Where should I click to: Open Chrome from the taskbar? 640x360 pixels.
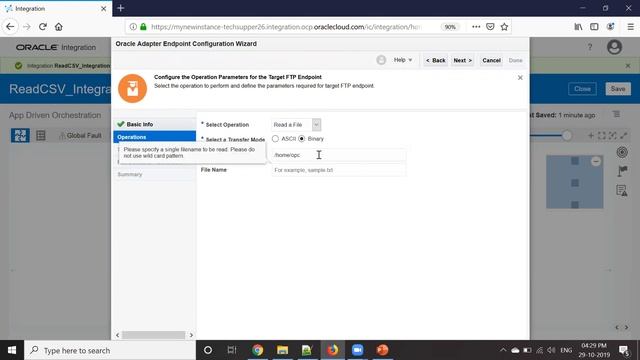[x=258, y=350]
